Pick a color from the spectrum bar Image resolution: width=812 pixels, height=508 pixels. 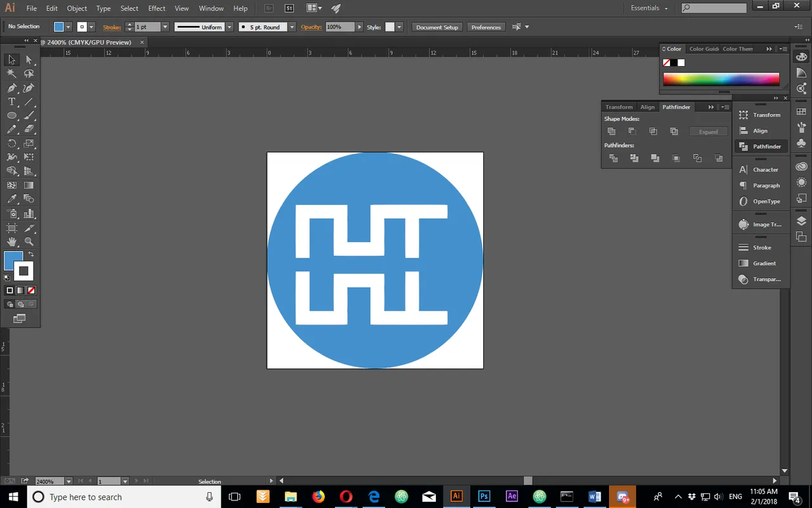click(x=721, y=79)
